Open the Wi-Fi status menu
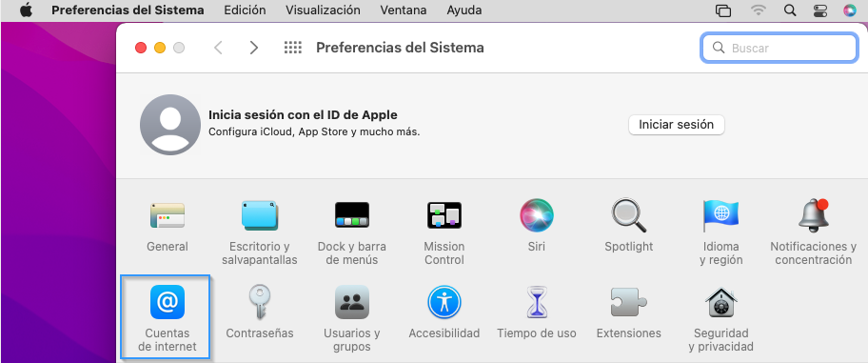 point(758,10)
